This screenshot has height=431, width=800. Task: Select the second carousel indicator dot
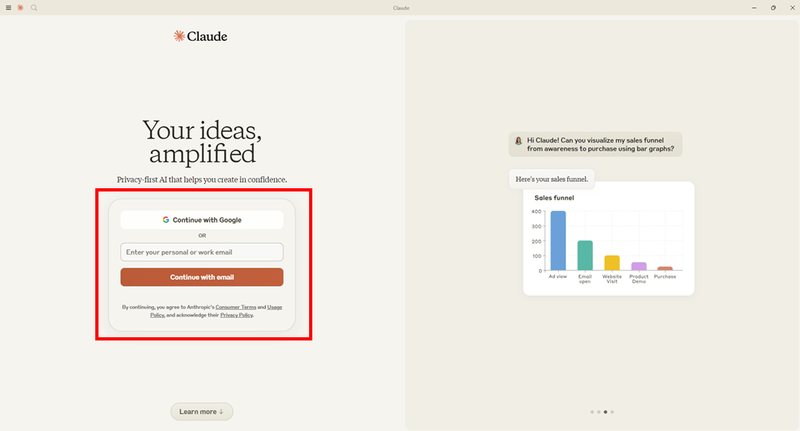click(x=598, y=412)
